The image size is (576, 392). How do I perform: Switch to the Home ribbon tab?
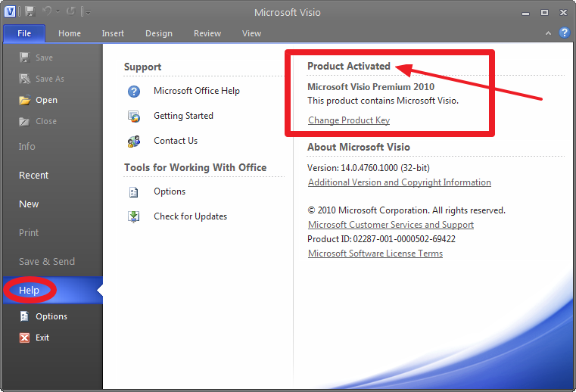(x=70, y=33)
